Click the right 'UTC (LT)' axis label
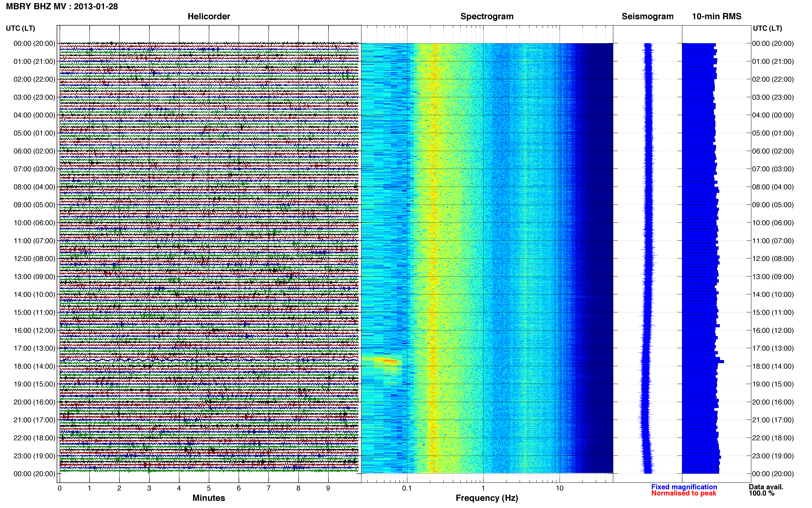This screenshot has height=508, width=812. pos(767,28)
